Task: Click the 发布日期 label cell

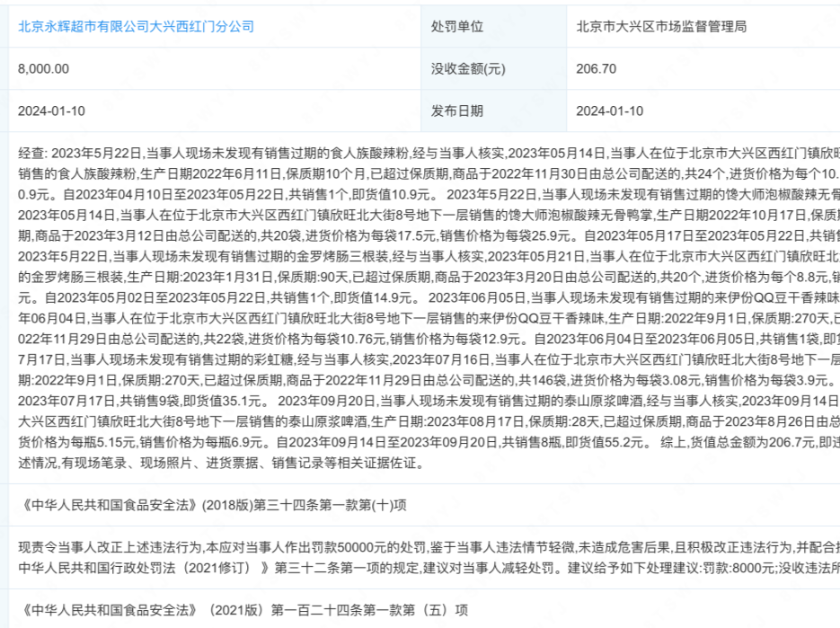Action: (x=493, y=111)
